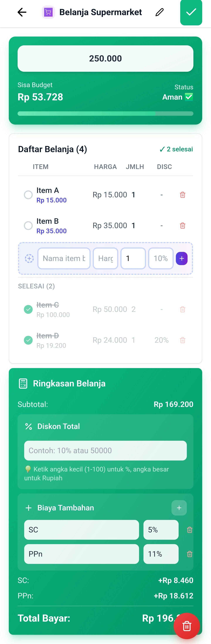Tap the back arrow icon
This screenshot has height=644, width=211.
22,12
